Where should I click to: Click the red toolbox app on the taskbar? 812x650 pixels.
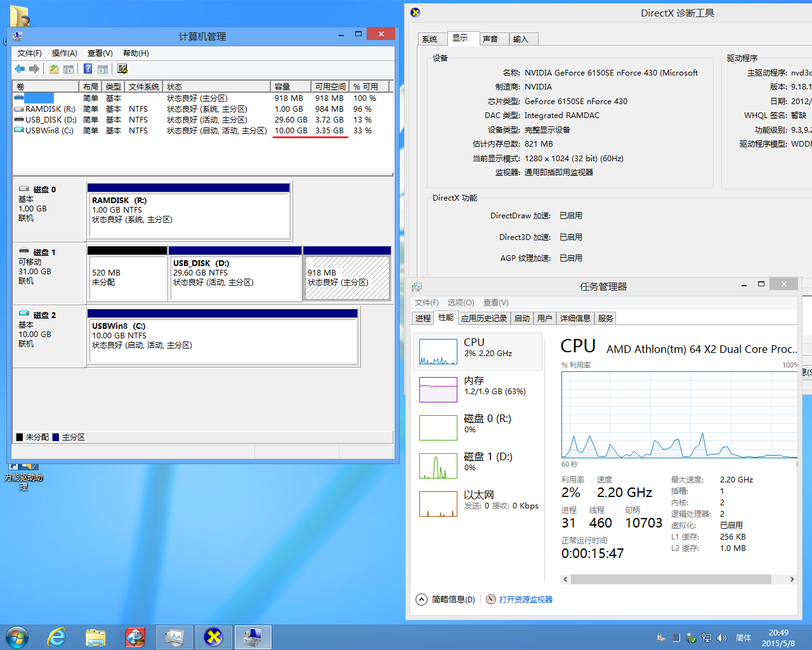pyautogui.click(x=135, y=637)
